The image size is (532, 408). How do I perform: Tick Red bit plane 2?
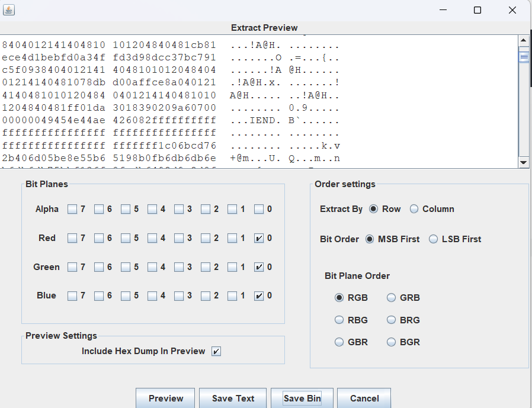click(x=205, y=238)
